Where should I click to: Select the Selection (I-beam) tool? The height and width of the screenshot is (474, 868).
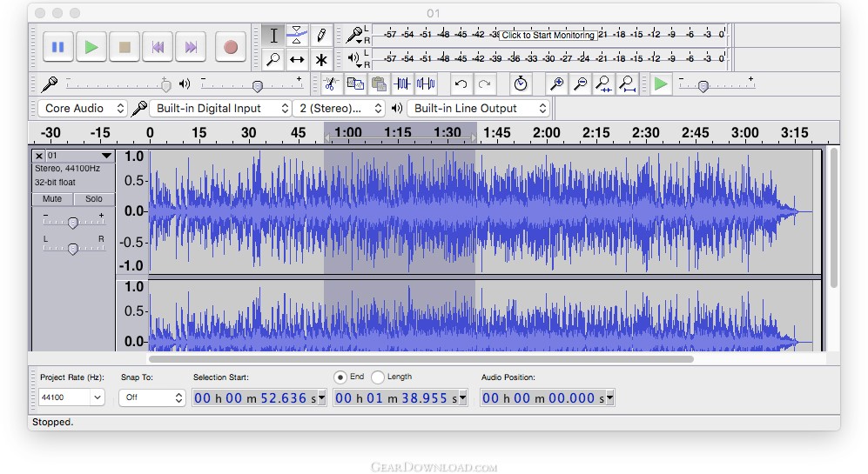[273, 36]
